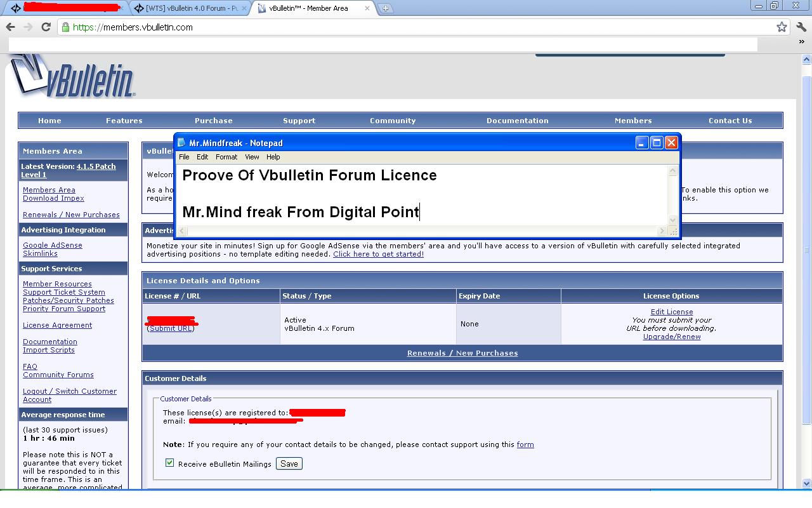Click the browser Forward arrow
Image resolution: width=812 pixels, height=508 pixels.
[x=28, y=27]
